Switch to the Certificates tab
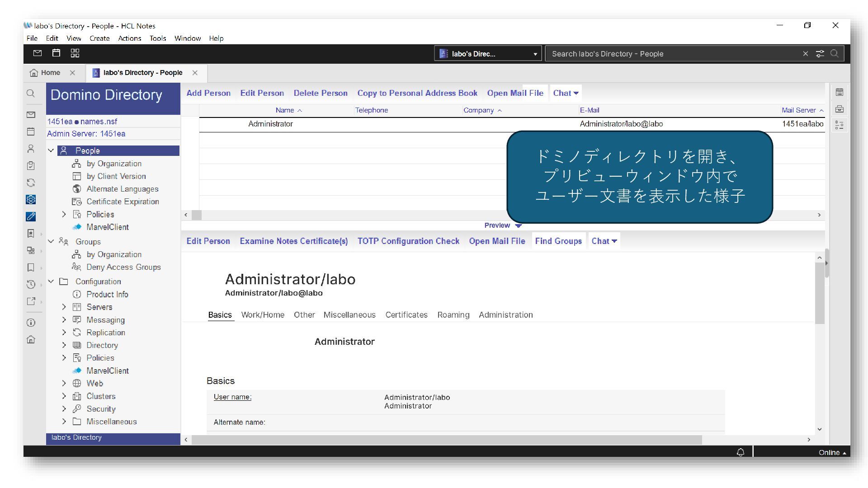This screenshot has height=488, width=868. (x=406, y=315)
